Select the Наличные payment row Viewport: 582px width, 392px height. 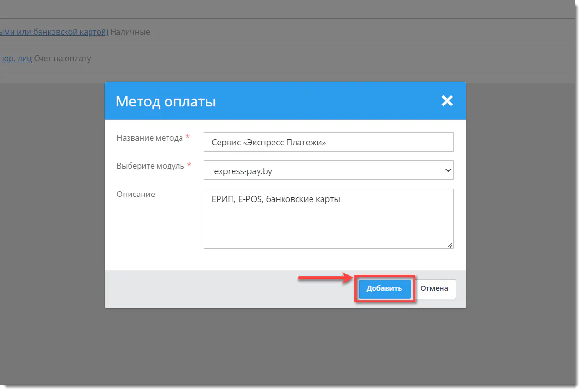tap(130, 32)
